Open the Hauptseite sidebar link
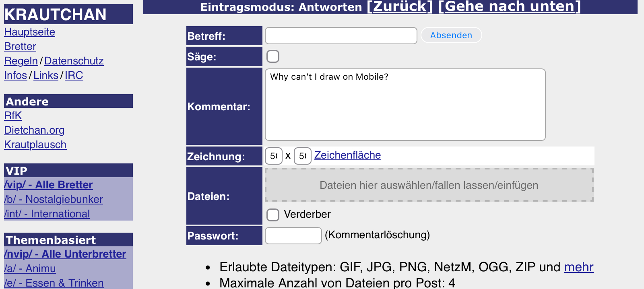This screenshot has height=289, width=644. 29,32
